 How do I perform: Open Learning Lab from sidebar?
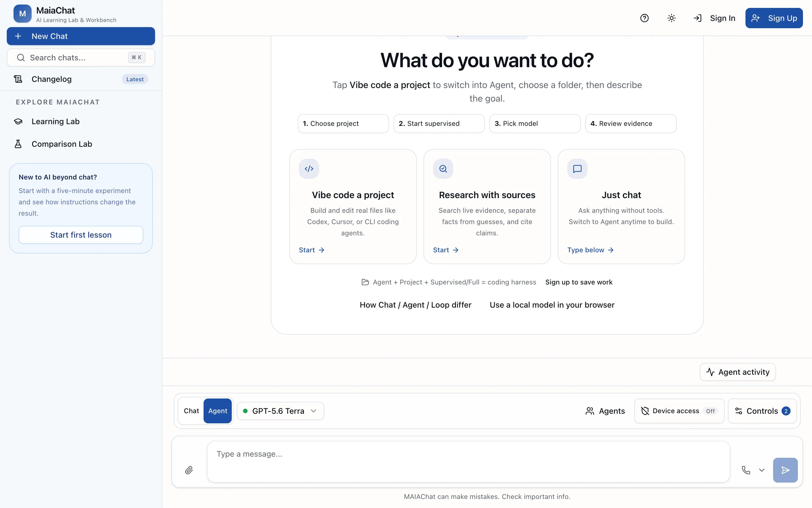[81, 121]
